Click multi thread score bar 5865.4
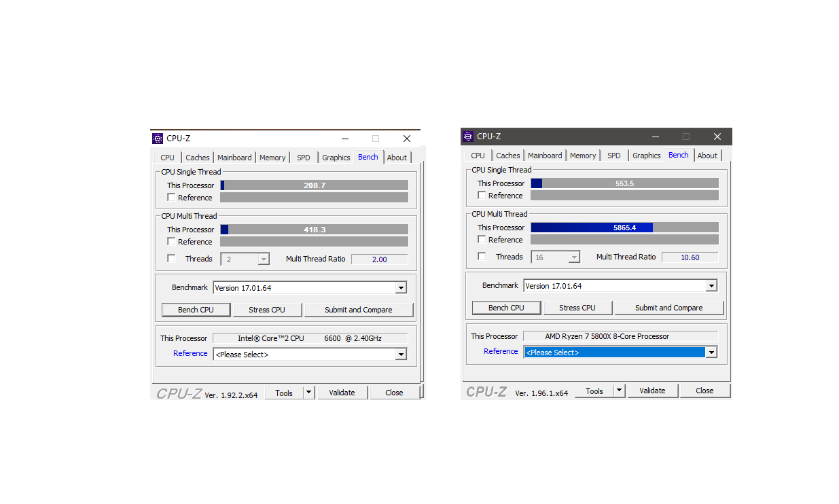Image resolution: width=839 pixels, height=504 pixels. tap(625, 228)
